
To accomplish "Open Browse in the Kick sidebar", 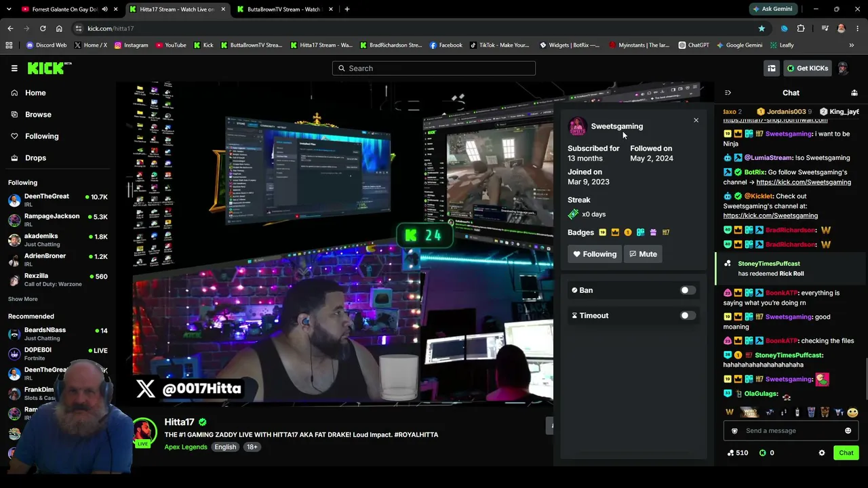I will (38, 115).
